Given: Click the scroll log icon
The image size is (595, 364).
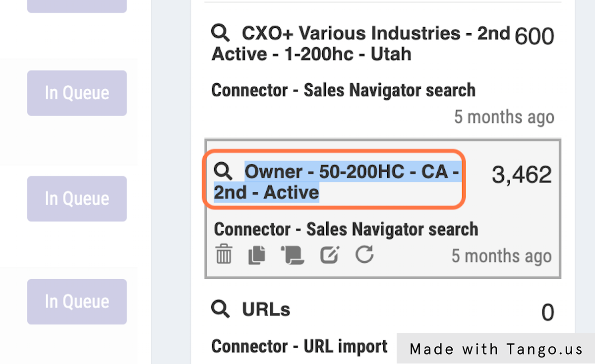Looking at the screenshot, I should [292, 255].
